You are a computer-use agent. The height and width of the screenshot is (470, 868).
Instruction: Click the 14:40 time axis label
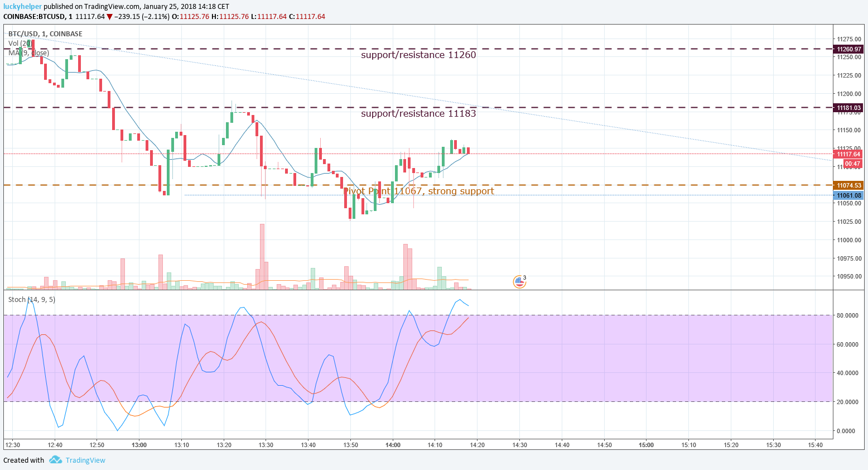click(562, 445)
